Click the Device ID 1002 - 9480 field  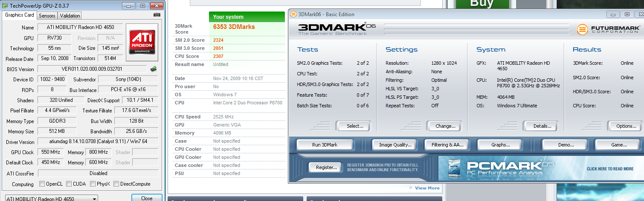pyautogui.click(x=52, y=79)
